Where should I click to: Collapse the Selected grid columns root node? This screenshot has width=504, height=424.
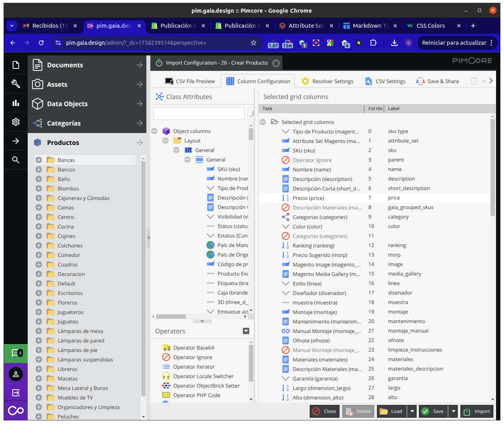pyautogui.click(x=263, y=122)
